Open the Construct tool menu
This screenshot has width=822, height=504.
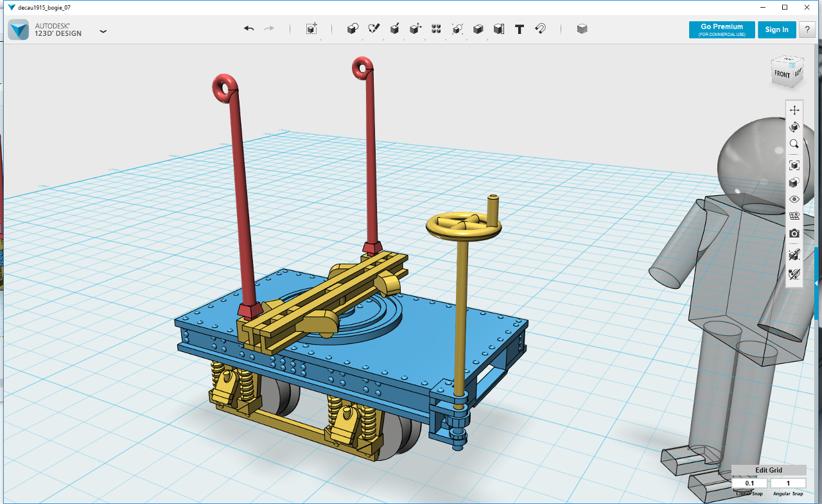click(x=395, y=29)
